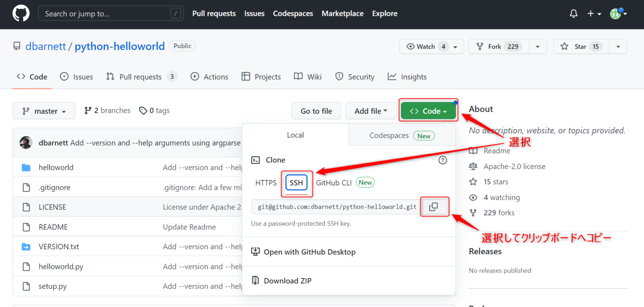
Task: Copy the SSH clone URL to clipboard
Action: pos(434,207)
